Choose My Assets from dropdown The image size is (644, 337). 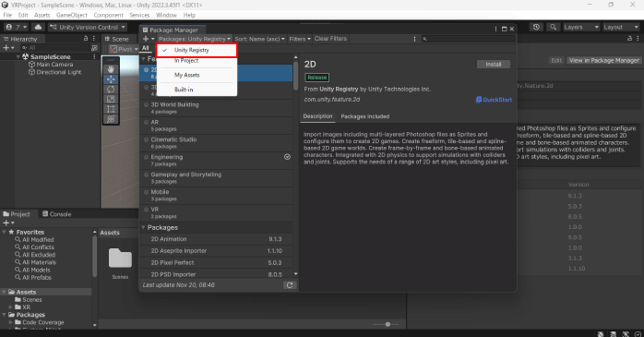point(197,75)
